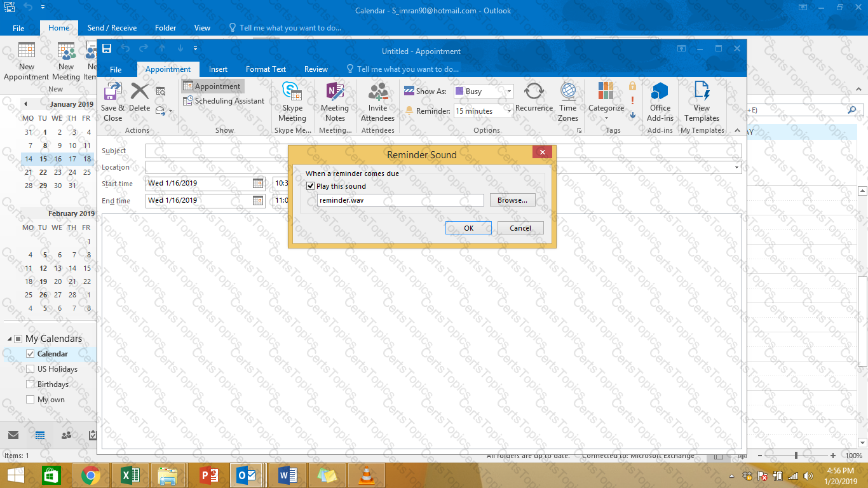The image size is (868, 488).
Task: Click Browse... to choose sound file
Action: coord(512,200)
